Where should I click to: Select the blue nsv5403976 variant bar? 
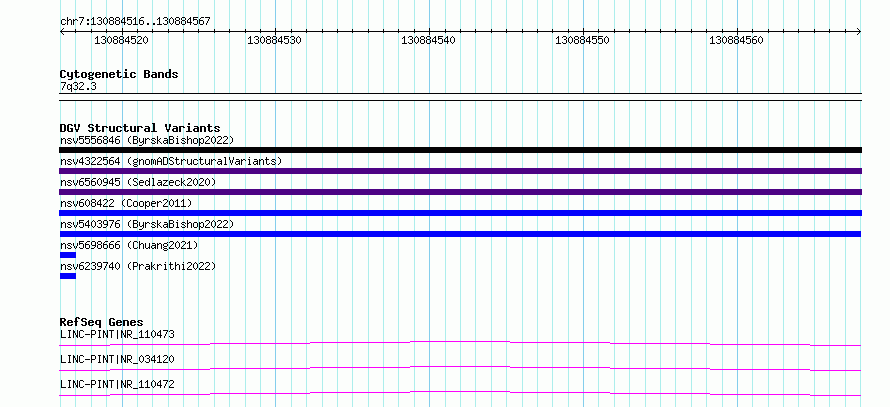point(460,234)
